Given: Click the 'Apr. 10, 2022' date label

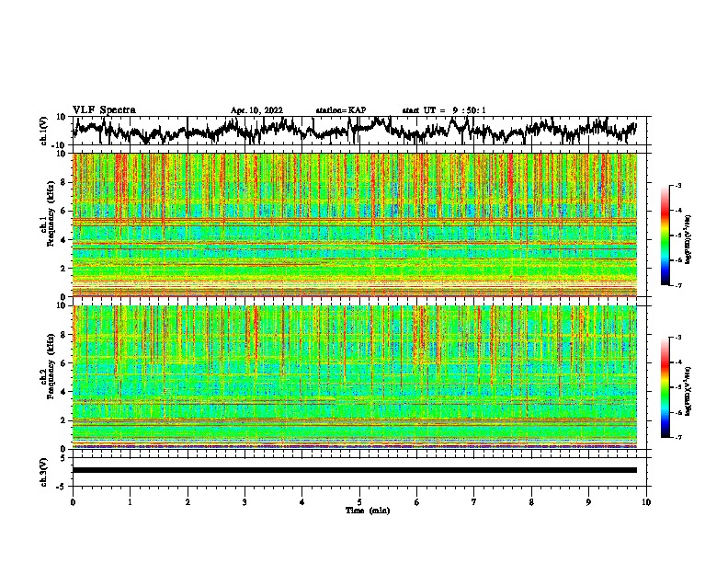Looking at the screenshot, I should tap(256, 110).
